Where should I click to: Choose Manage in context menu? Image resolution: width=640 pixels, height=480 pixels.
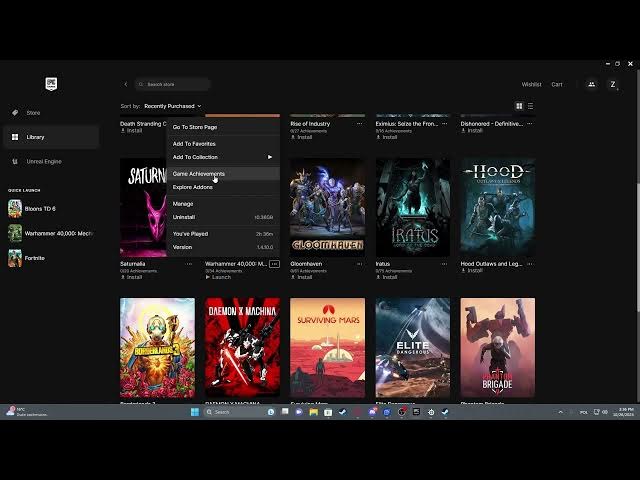tap(223, 204)
